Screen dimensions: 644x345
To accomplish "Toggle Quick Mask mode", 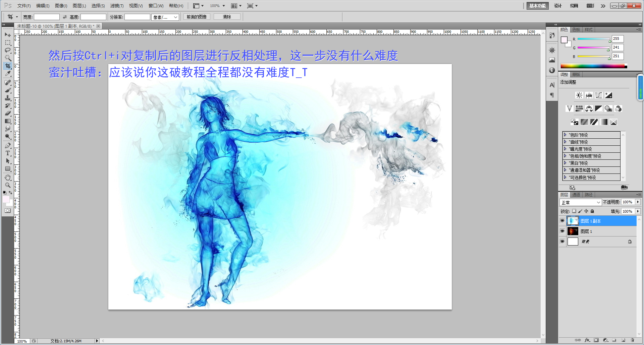I will pyautogui.click(x=8, y=211).
